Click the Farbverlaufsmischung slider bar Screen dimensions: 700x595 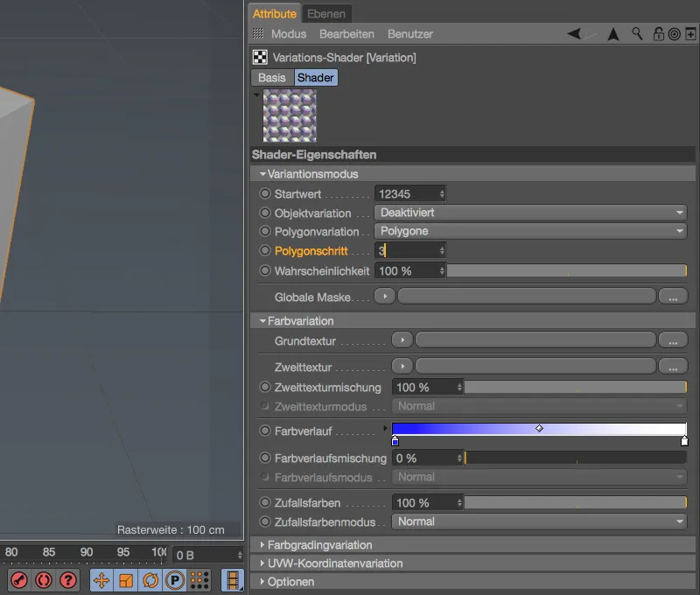(x=576, y=458)
